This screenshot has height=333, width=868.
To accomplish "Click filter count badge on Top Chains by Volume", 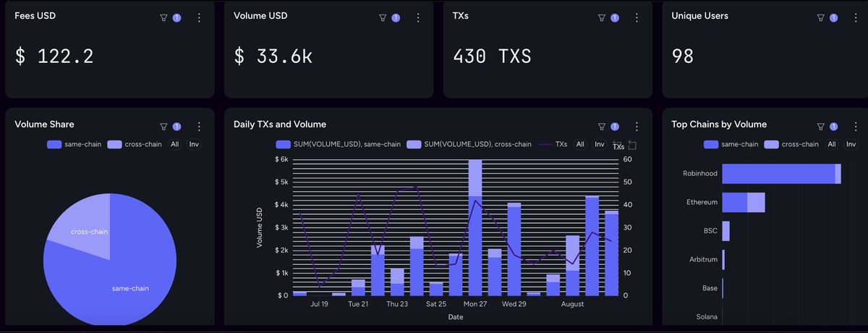I will click(833, 126).
